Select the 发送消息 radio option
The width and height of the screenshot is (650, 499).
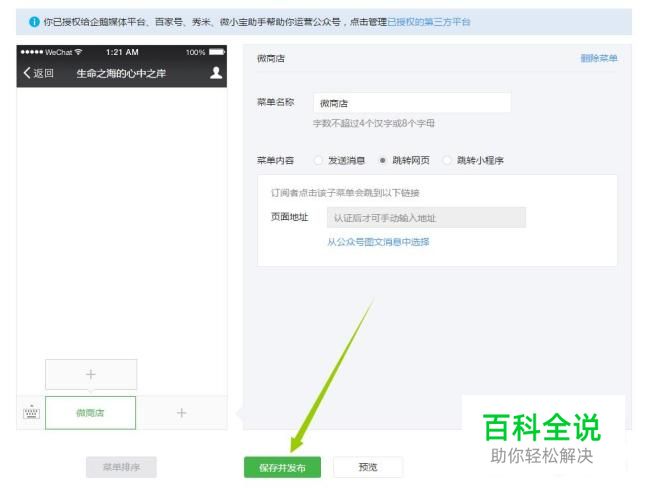[x=318, y=160]
